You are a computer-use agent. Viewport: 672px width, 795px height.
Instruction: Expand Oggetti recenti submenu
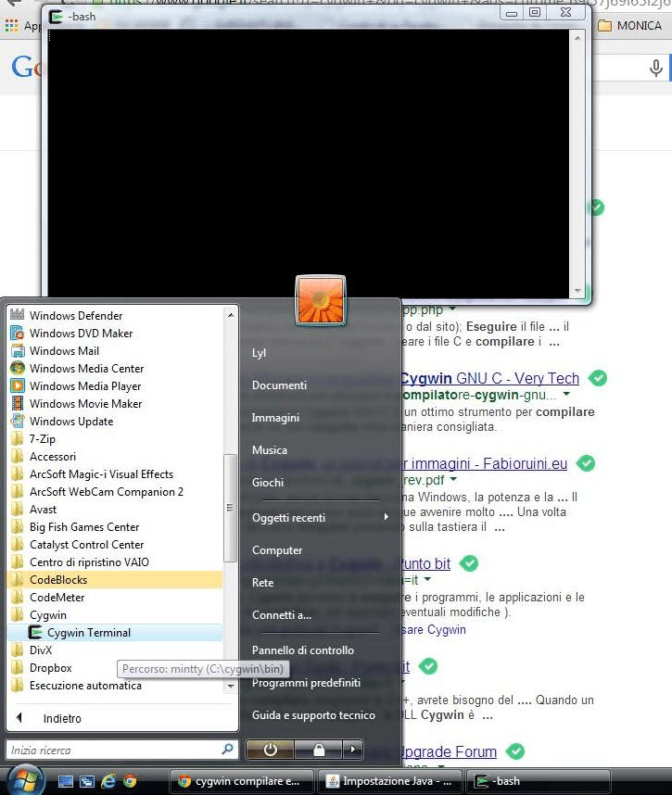point(320,518)
